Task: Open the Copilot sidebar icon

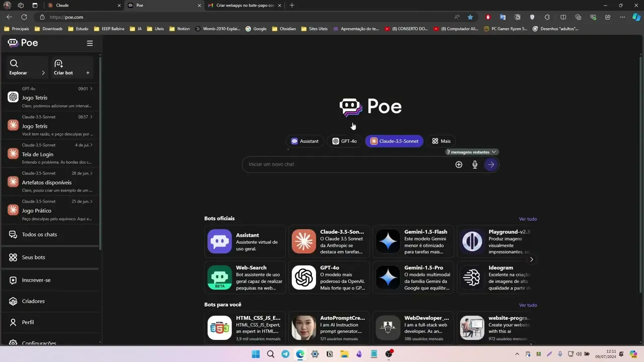Action: click(636, 17)
